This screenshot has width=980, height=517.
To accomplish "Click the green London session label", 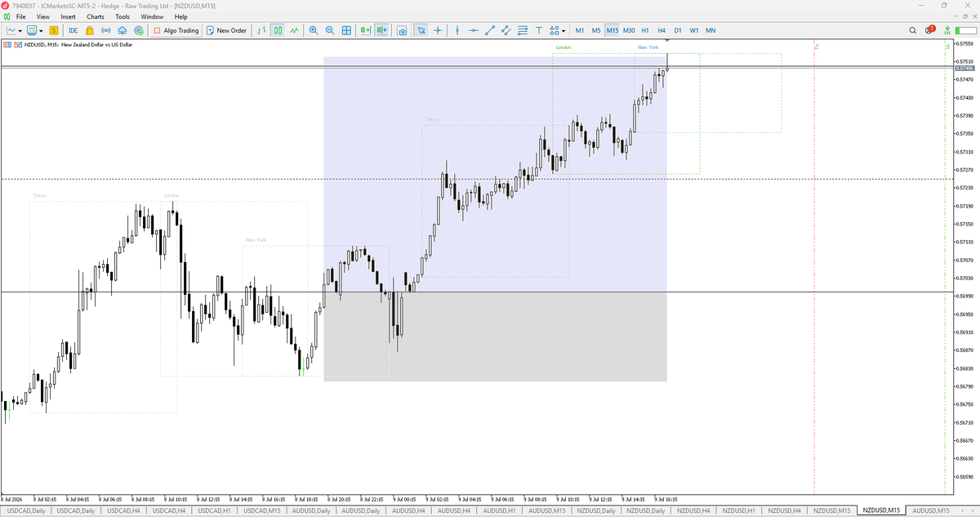I will [x=563, y=47].
